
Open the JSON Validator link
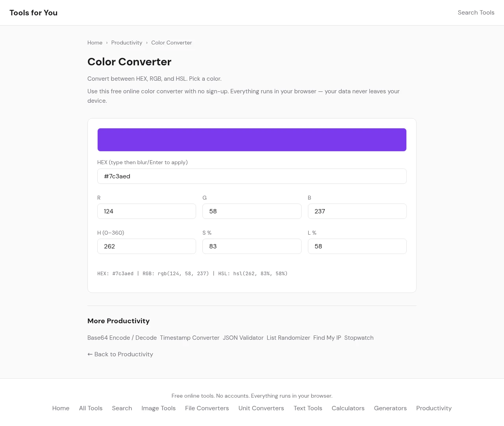tap(243, 338)
